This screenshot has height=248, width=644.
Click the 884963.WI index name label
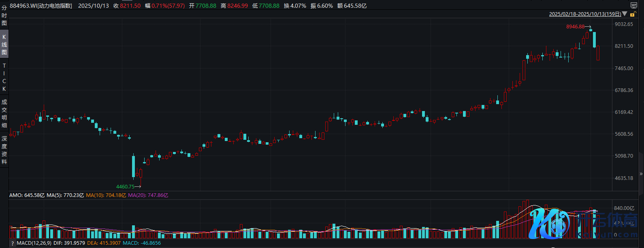pyautogui.click(x=41, y=6)
